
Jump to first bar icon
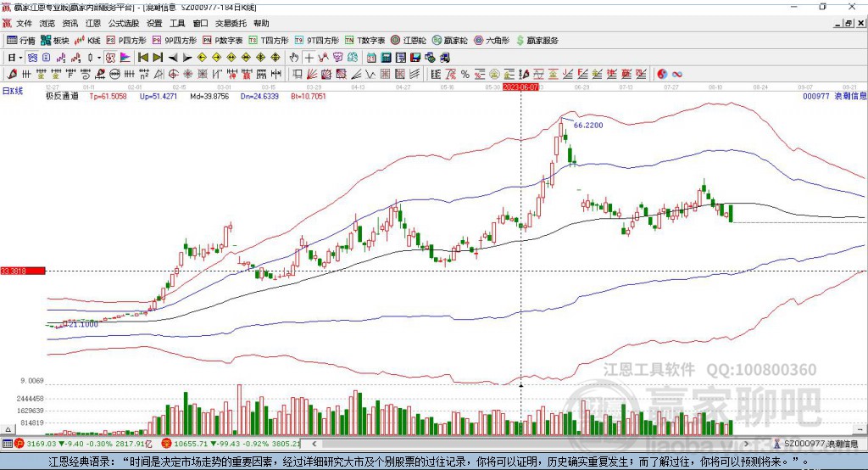click(142, 58)
